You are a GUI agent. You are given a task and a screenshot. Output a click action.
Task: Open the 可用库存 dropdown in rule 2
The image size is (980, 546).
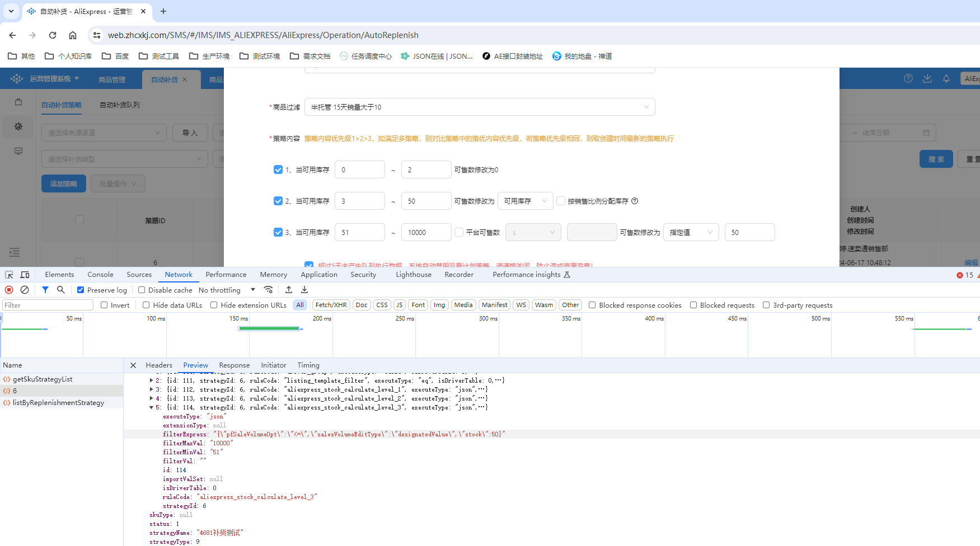(526, 201)
